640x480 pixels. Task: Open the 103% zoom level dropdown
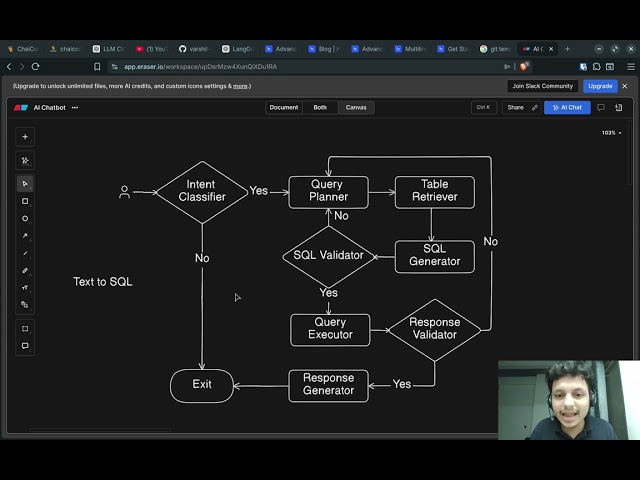(611, 133)
